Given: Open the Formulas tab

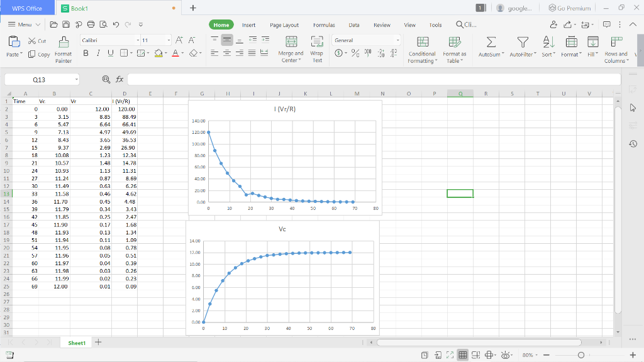Looking at the screenshot, I should point(324,25).
